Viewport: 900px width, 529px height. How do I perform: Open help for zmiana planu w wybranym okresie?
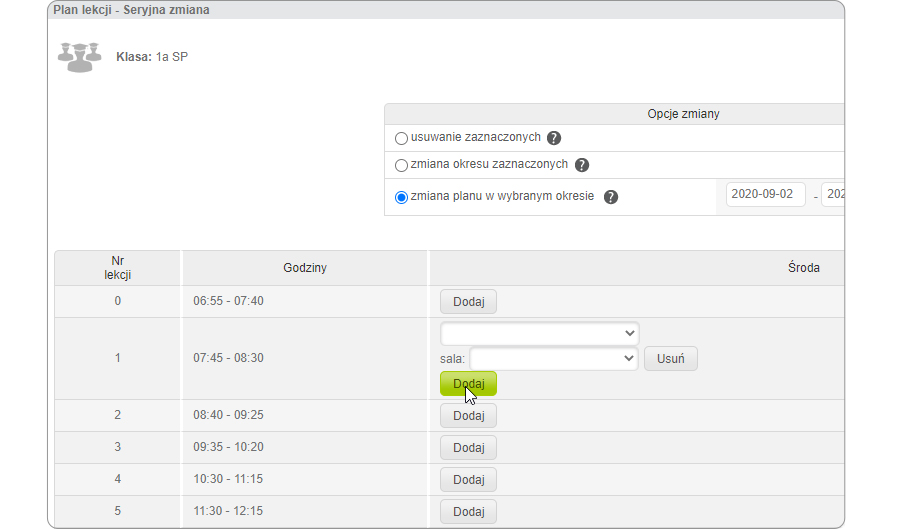[x=611, y=197]
